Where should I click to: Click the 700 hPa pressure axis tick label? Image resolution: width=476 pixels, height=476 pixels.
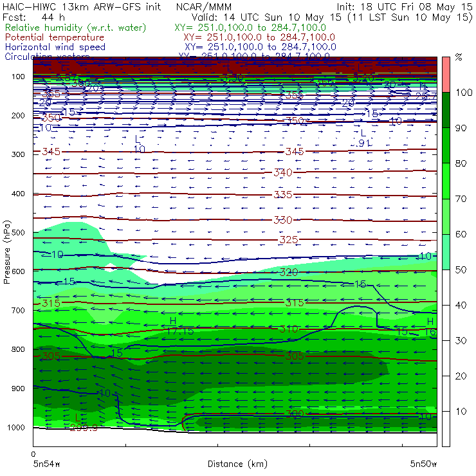18,310
